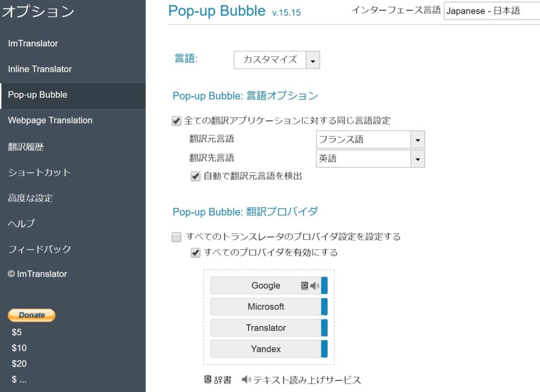Select the Microsoft provider row
Image resolution: width=540 pixels, height=392 pixels.
(x=266, y=307)
